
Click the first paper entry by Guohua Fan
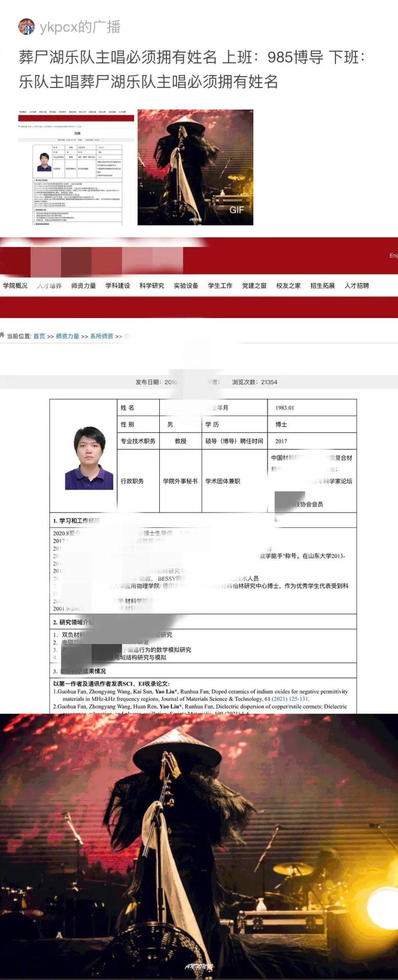click(x=200, y=695)
